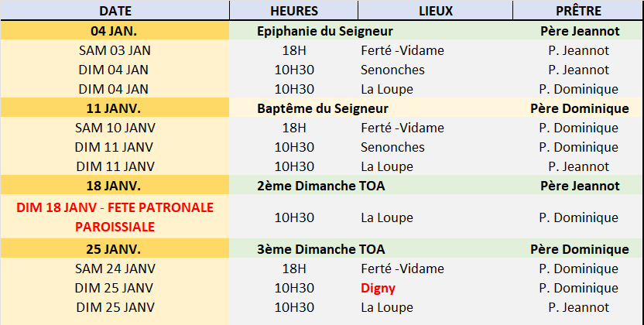
Task: Select the SAM 10 JANV cell
Action: (115, 128)
